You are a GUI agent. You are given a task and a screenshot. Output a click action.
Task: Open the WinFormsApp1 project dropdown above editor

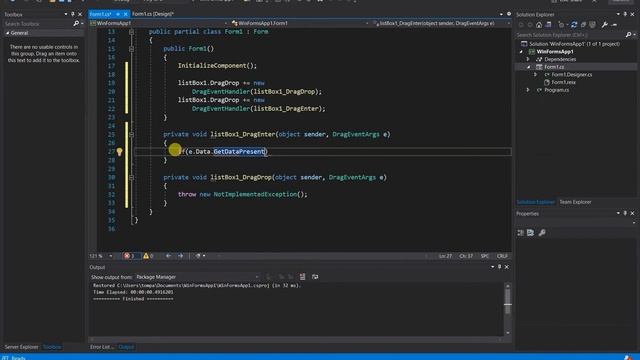(x=159, y=23)
